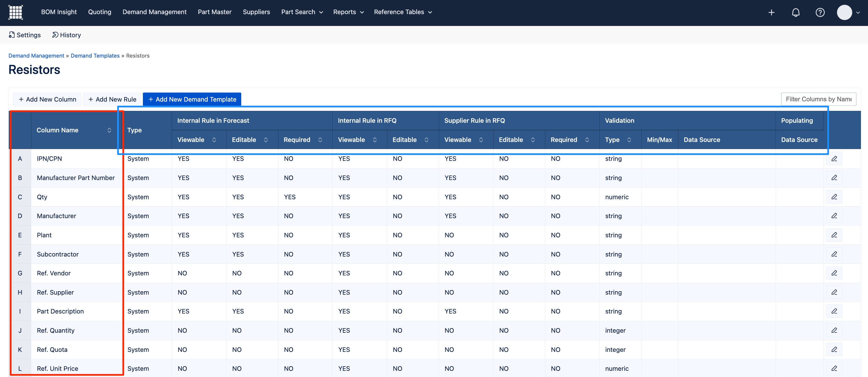This screenshot has height=377, width=868.
Task: Click pencil icon for Ref. Vendor
Action: (834, 273)
